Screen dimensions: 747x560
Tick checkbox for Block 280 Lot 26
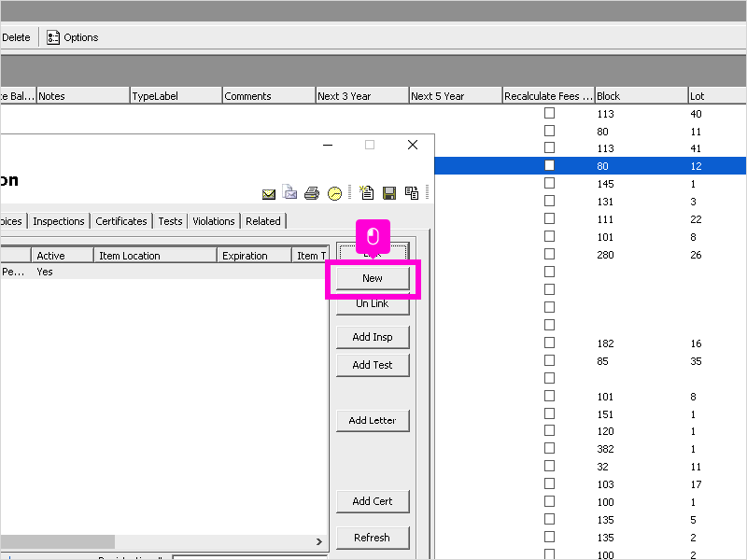549,254
